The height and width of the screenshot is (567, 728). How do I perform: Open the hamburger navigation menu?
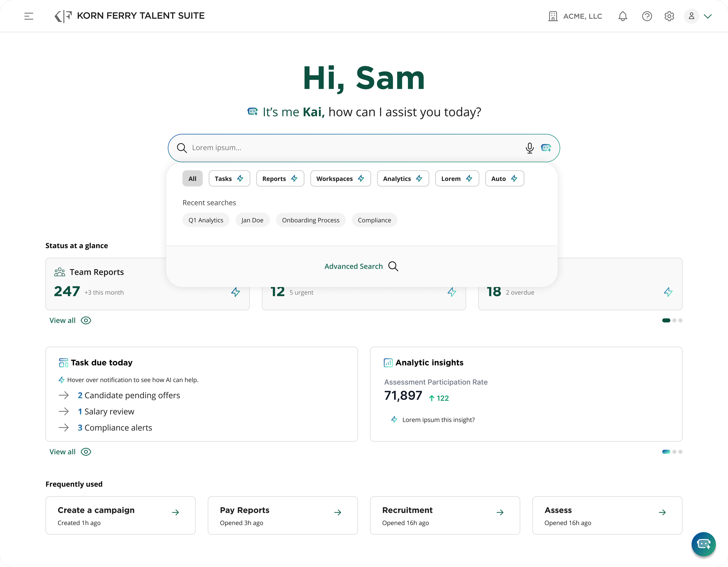click(29, 16)
